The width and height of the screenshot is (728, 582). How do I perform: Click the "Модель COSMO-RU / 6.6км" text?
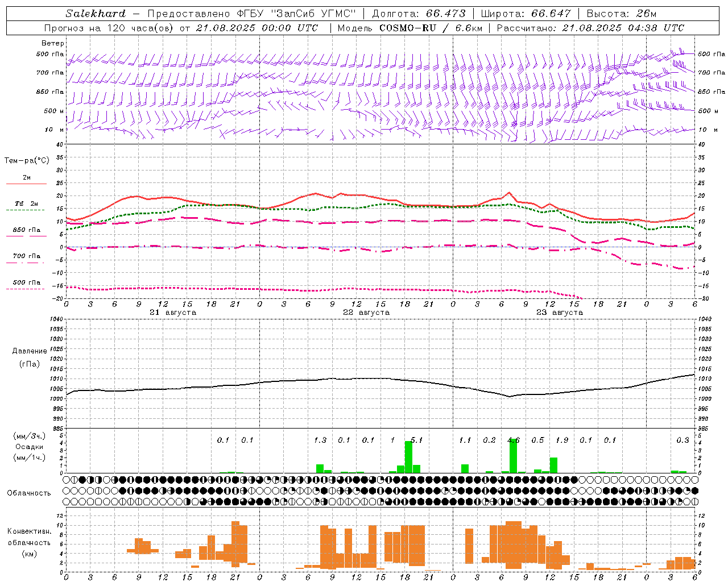click(x=410, y=28)
